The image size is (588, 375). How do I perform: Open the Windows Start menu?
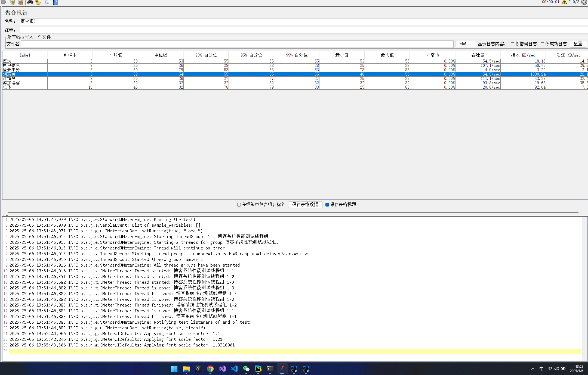[174, 369]
